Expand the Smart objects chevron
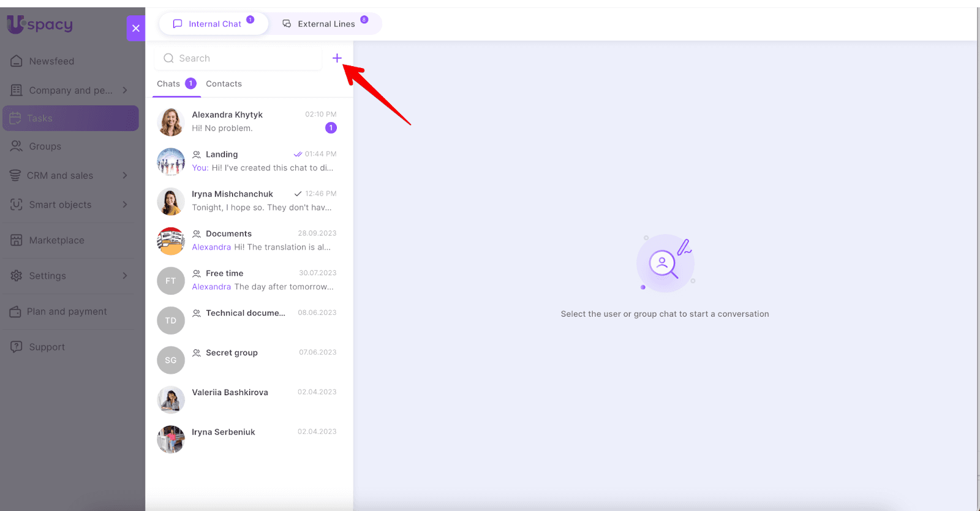This screenshot has height=511, width=980. point(125,205)
